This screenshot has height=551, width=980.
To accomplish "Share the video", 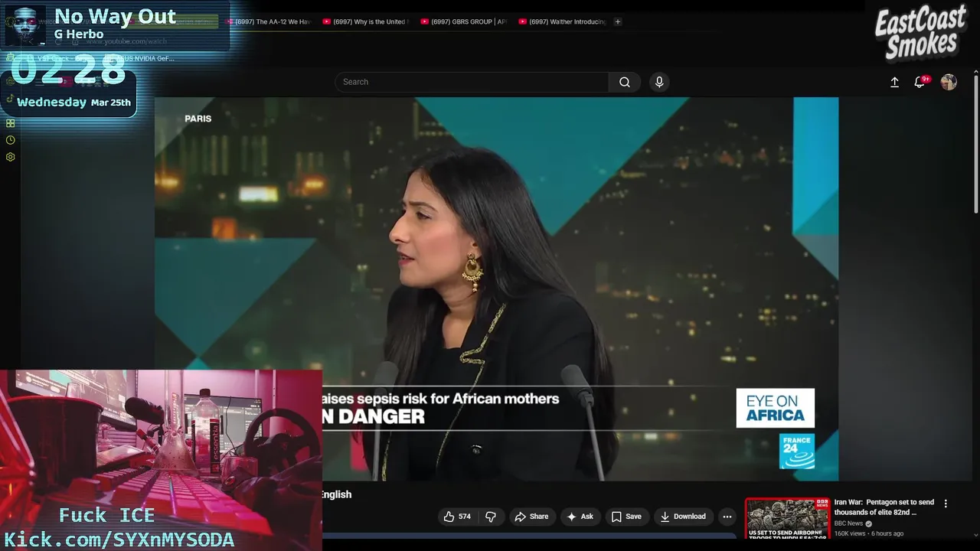I will [x=531, y=517].
